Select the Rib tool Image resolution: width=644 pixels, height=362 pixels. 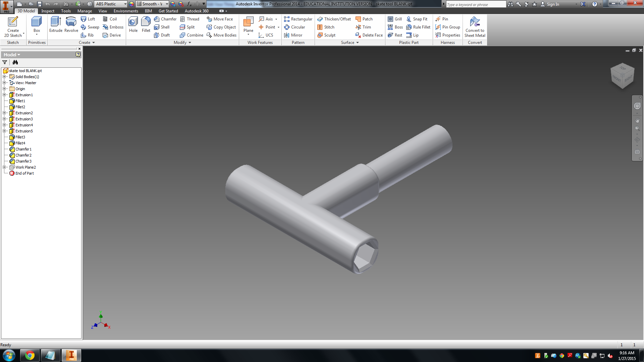(87, 35)
